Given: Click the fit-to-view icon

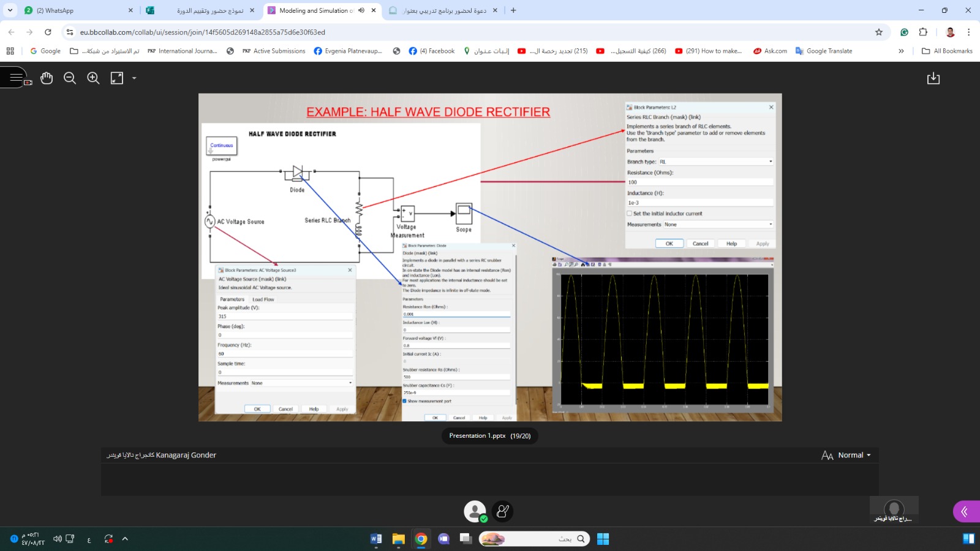Looking at the screenshot, I should [x=117, y=78].
